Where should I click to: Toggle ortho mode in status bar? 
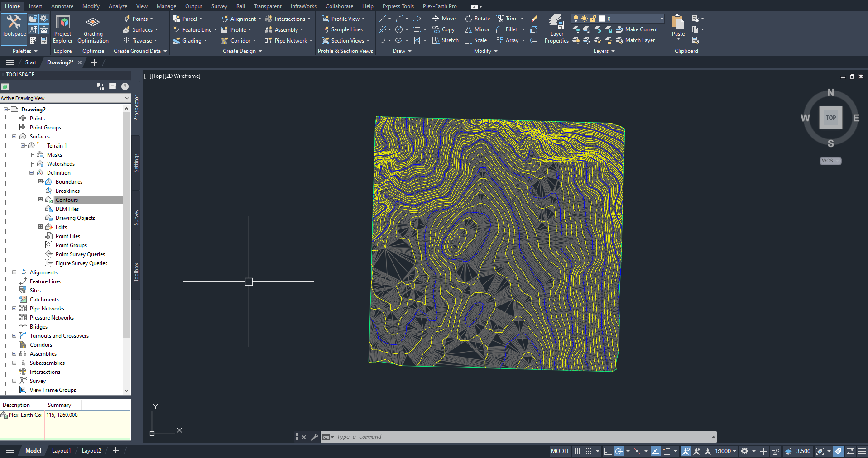[608, 451]
